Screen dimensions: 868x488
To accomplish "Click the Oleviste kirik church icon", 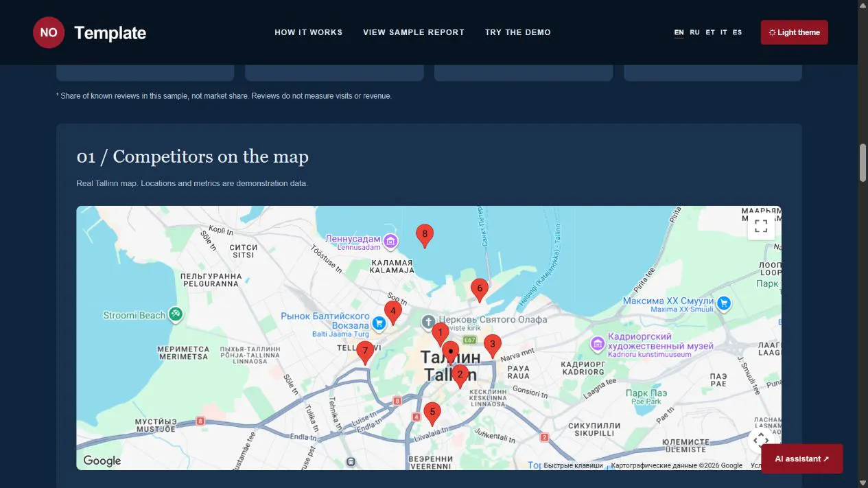I will 428,321.
